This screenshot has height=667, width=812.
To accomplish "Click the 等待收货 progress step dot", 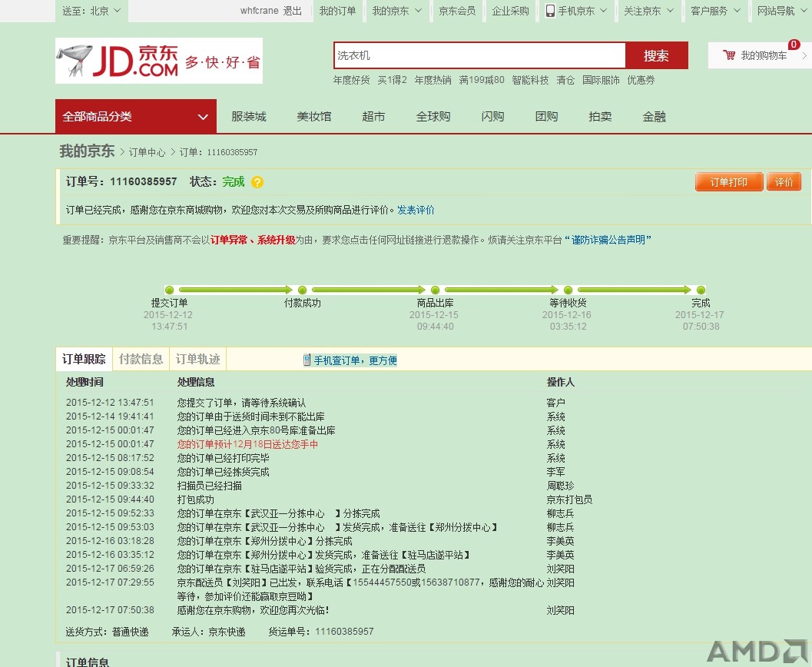I will click(x=568, y=290).
